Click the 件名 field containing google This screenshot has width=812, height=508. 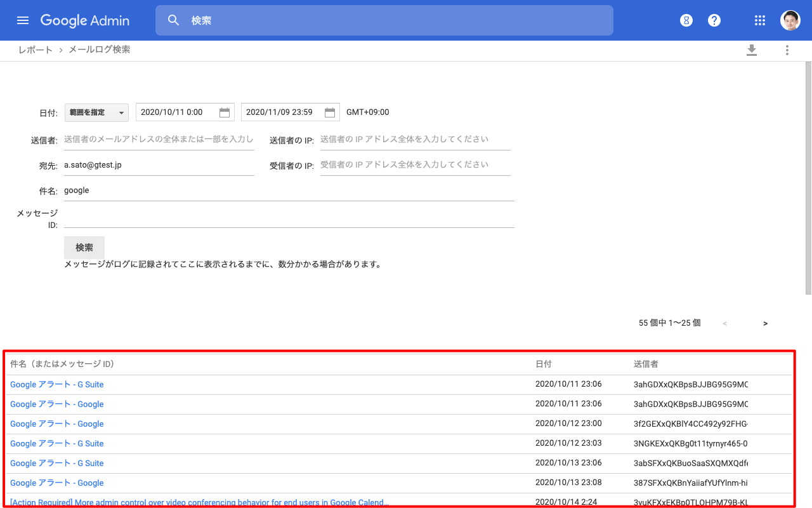[x=289, y=190]
